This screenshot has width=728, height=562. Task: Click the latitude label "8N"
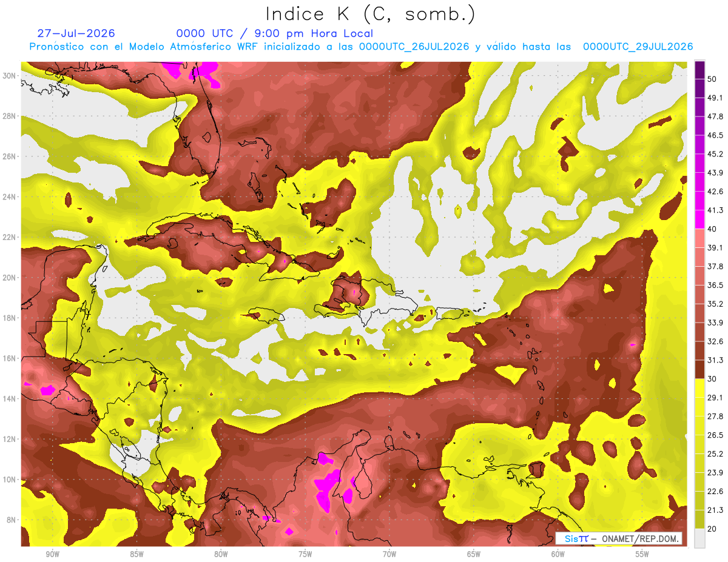click(12, 520)
